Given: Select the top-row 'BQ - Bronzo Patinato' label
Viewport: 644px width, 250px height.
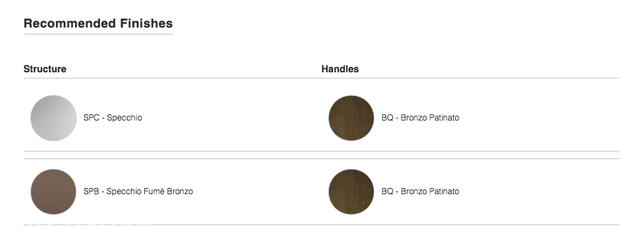Looking at the screenshot, I should pos(420,118).
